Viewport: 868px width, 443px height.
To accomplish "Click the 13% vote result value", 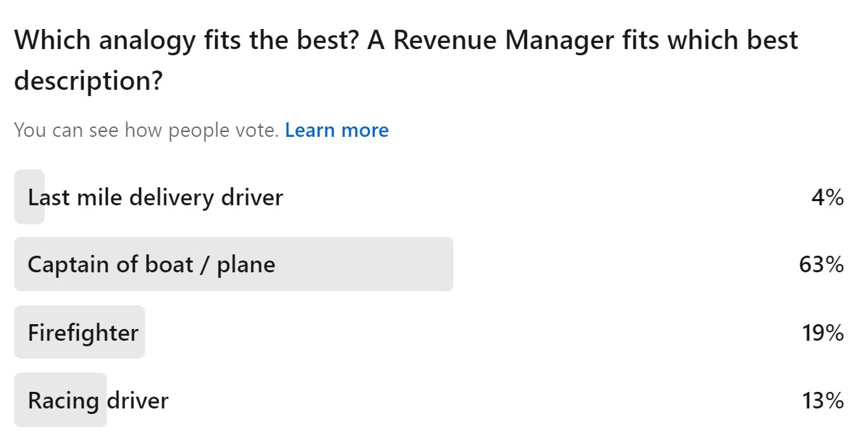I will coord(822,400).
